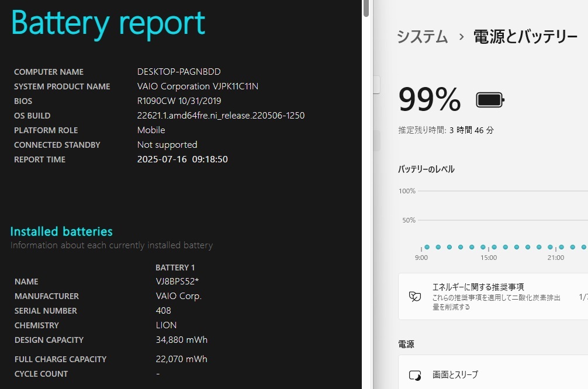588x389 pixels.
Task: Select computer name DESKTOP-PAGNBDD
Action: [179, 72]
